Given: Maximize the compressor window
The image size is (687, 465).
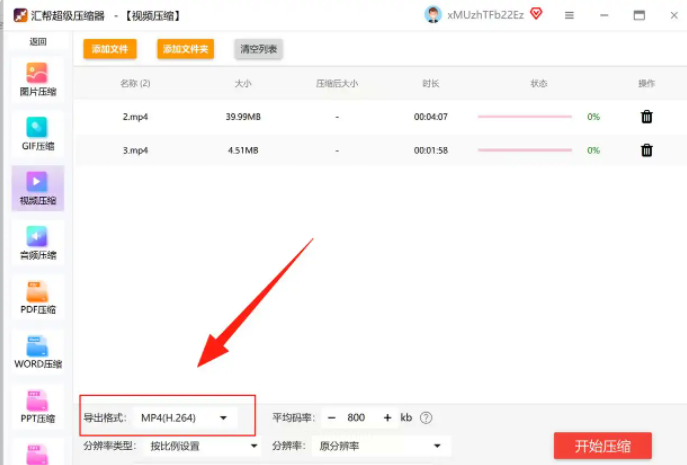Looking at the screenshot, I should [x=639, y=15].
